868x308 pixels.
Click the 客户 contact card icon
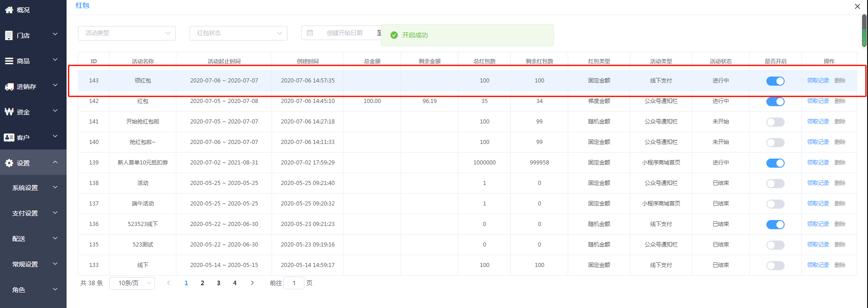(9, 138)
